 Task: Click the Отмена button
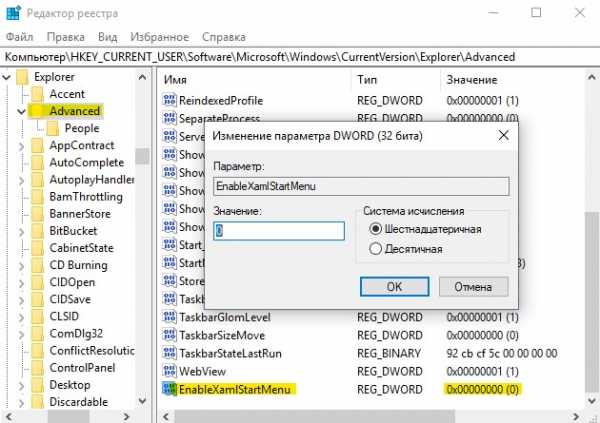pyautogui.click(x=473, y=286)
